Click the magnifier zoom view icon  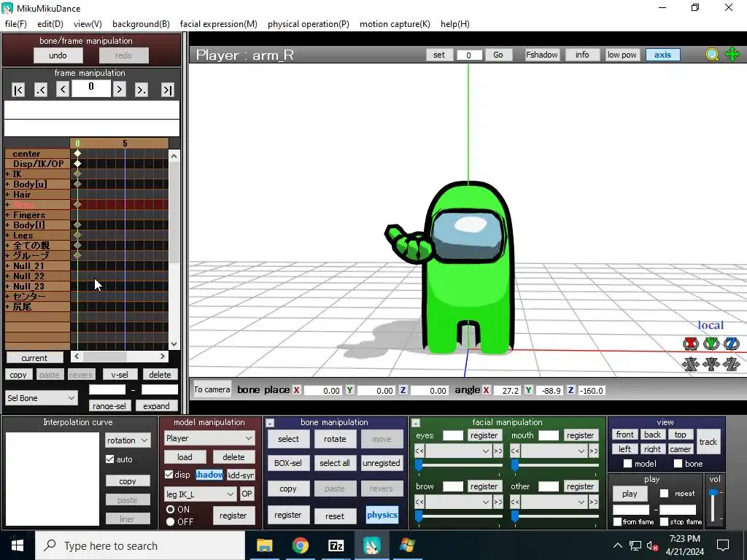(x=712, y=55)
